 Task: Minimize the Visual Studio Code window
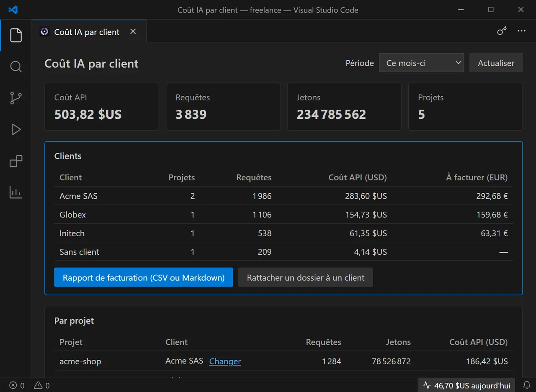[x=461, y=10]
